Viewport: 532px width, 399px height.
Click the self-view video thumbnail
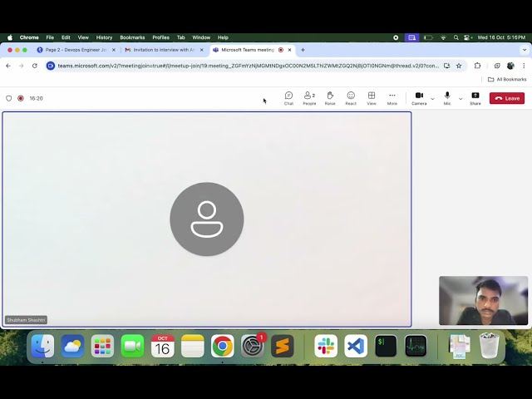[484, 301]
